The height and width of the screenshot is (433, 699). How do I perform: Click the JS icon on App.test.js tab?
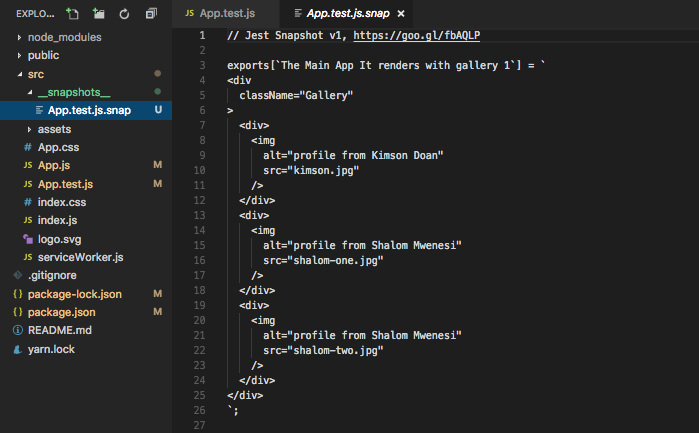click(189, 13)
